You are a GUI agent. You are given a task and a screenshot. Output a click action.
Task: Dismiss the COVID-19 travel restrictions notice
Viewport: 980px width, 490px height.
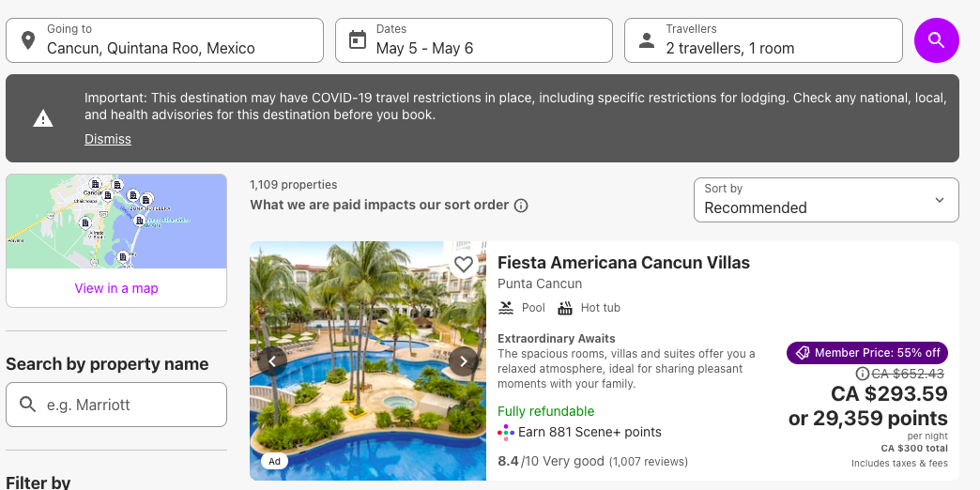tap(108, 139)
